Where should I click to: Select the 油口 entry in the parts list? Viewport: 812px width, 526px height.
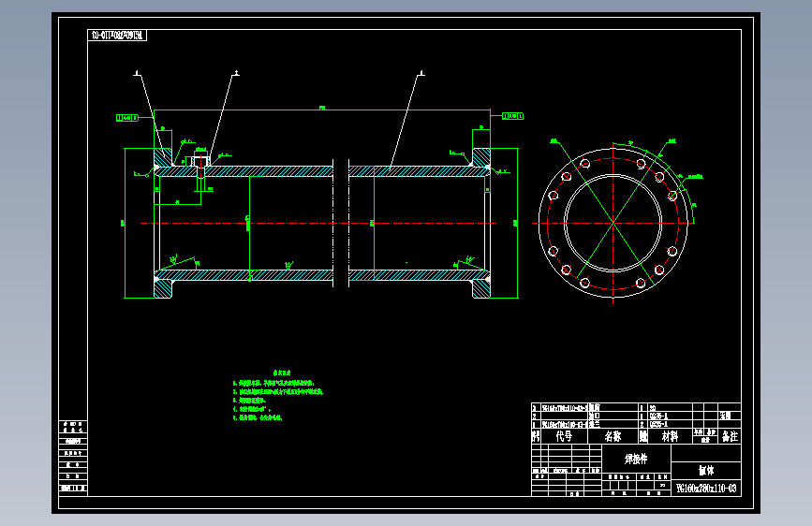594,416
